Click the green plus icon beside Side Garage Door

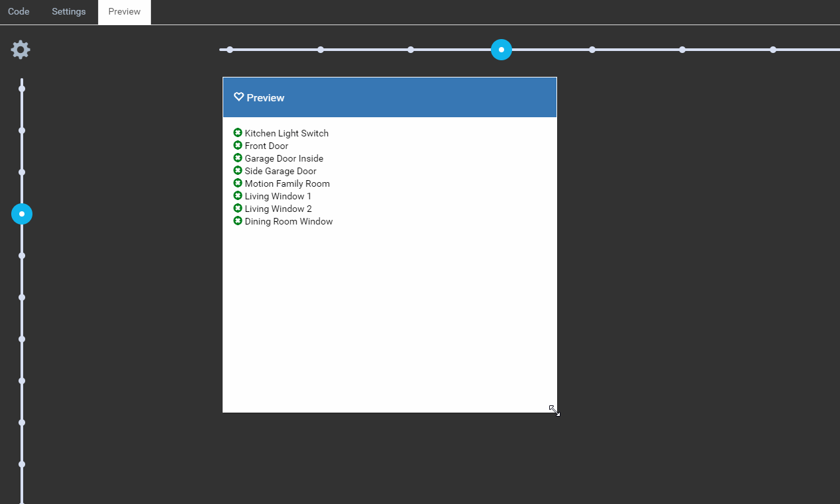(238, 170)
